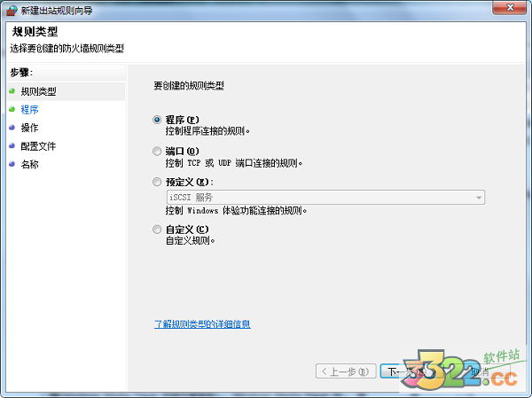
Task: Go to the 操作 step in sidebar
Action: point(29,128)
